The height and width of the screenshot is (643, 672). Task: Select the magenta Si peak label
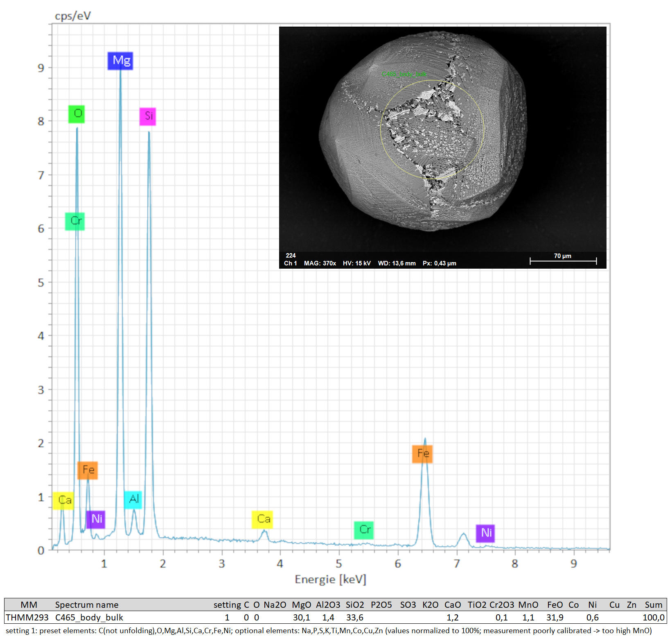point(148,116)
